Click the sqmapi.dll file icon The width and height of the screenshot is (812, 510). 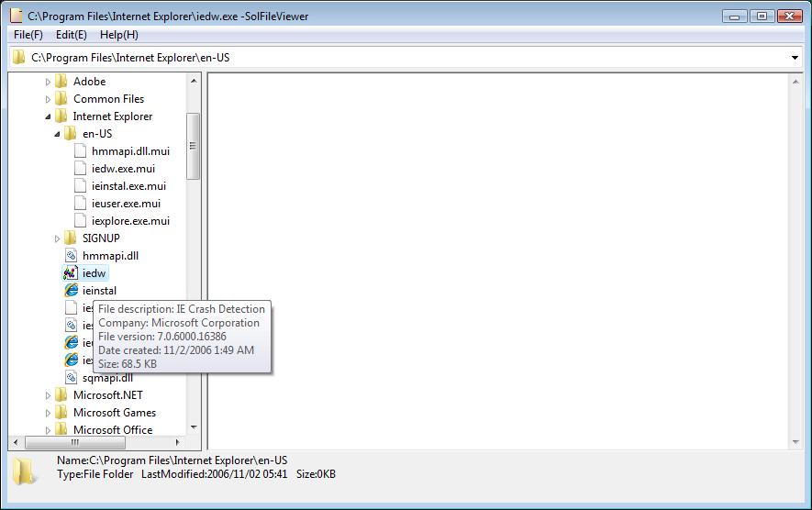(x=71, y=377)
